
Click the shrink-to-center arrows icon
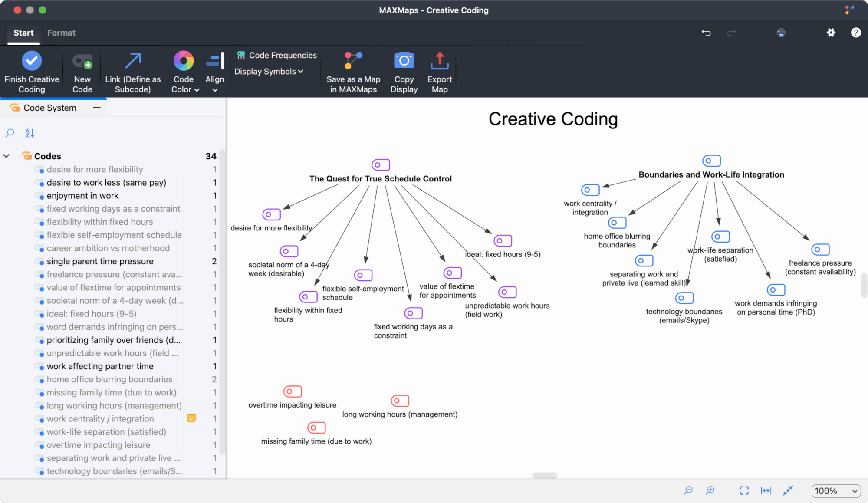click(788, 490)
